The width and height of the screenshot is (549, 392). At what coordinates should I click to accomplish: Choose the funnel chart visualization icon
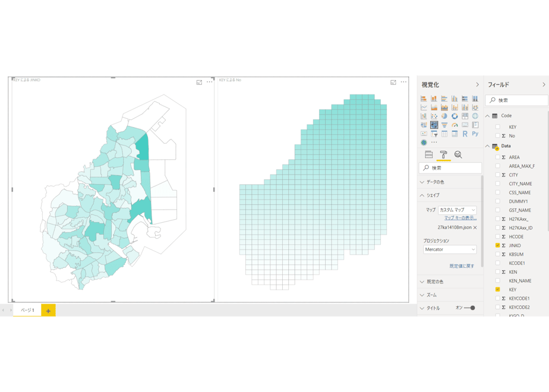coord(444,125)
